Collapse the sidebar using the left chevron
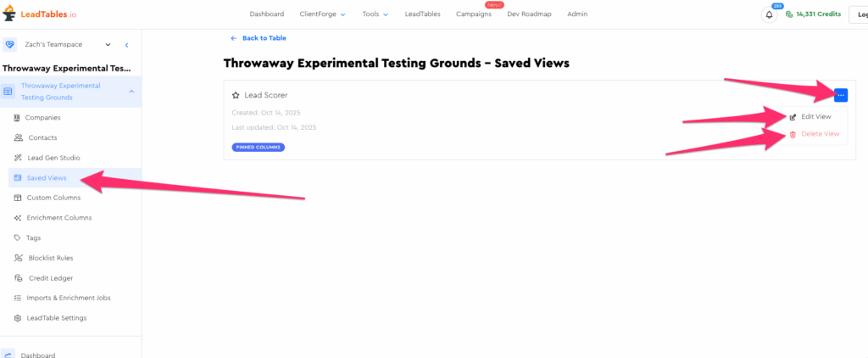Screen dimensions: 868x358 click(x=126, y=44)
